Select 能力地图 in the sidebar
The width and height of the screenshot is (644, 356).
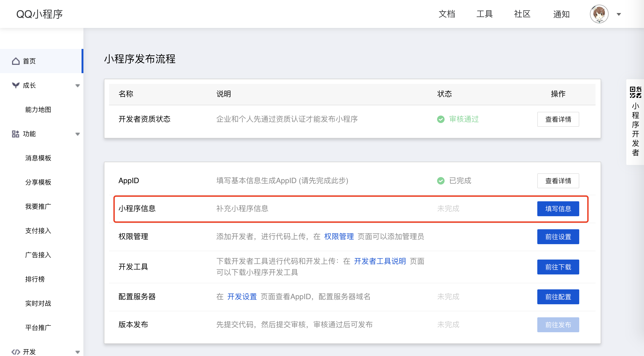pos(38,110)
